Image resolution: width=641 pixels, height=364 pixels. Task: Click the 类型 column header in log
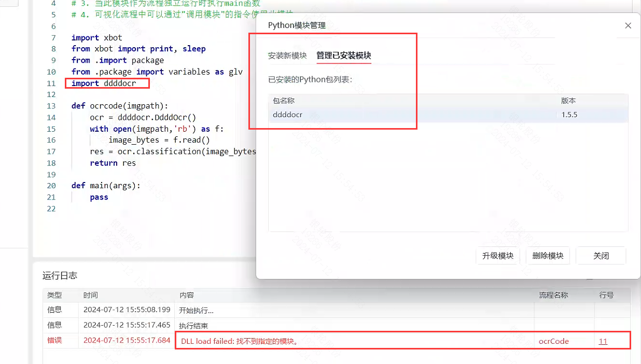point(54,295)
